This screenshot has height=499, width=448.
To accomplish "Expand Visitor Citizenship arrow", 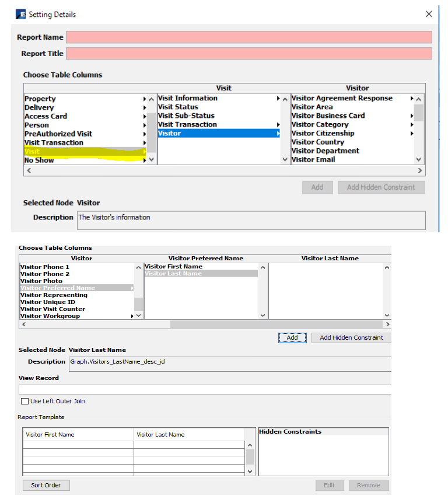I will (x=412, y=133).
